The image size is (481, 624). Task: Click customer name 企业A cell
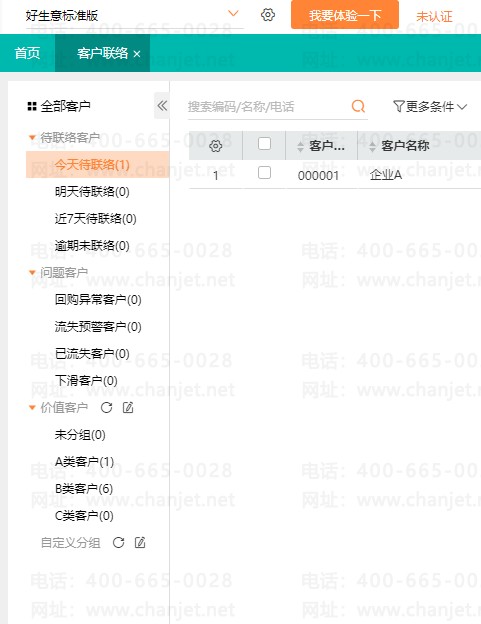pyautogui.click(x=386, y=175)
